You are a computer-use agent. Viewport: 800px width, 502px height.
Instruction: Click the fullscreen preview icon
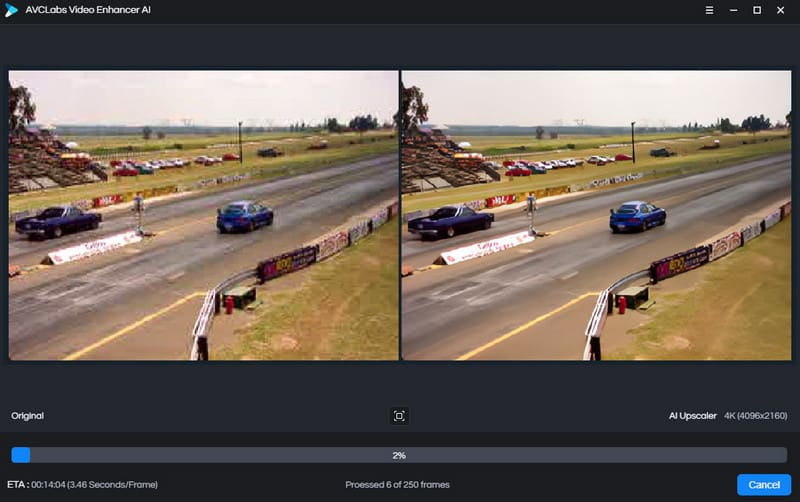pyautogui.click(x=399, y=416)
